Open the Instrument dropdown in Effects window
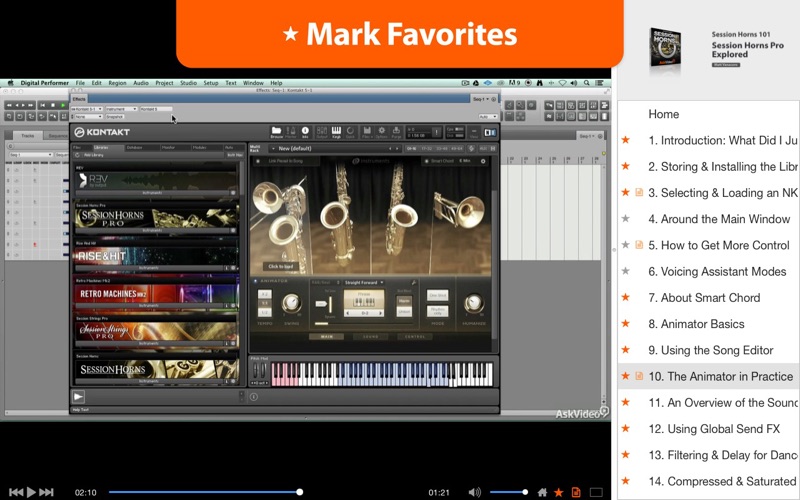The width and height of the screenshot is (800, 500). point(121,109)
